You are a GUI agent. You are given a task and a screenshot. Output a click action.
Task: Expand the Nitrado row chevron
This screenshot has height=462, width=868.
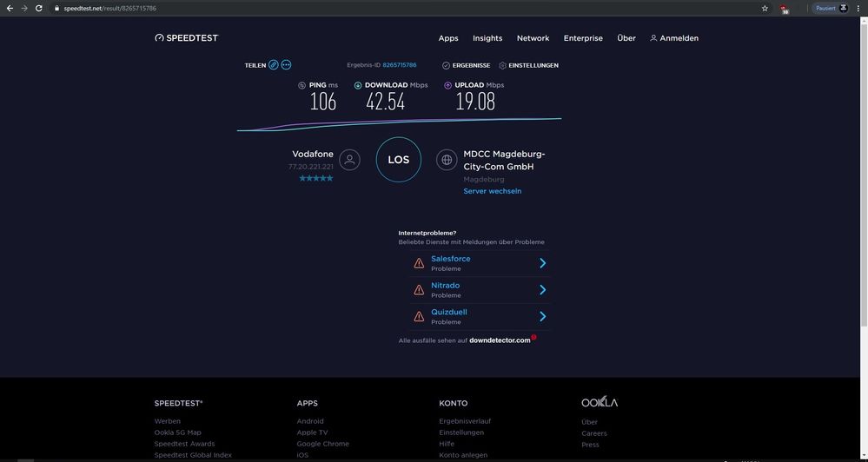coord(542,290)
